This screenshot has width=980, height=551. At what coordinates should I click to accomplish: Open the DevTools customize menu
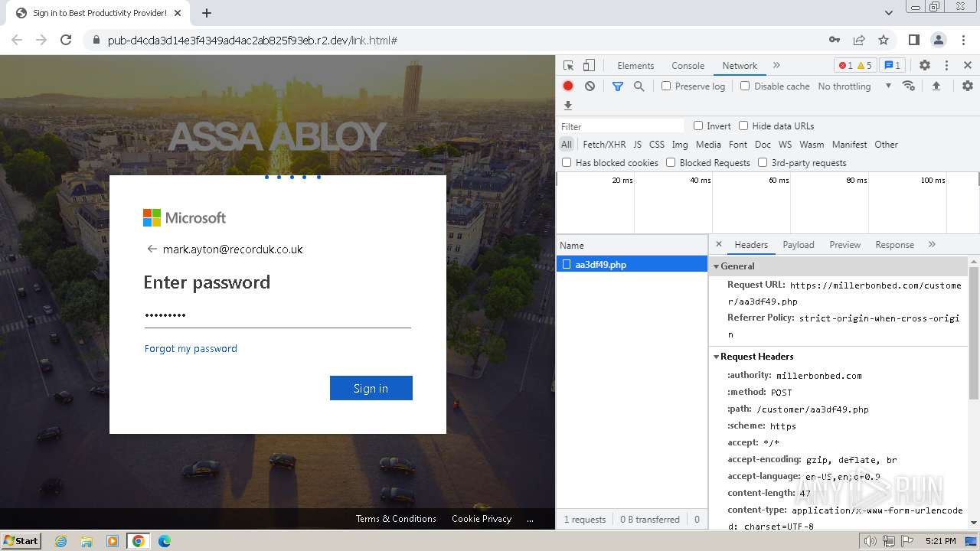[x=946, y=66]
